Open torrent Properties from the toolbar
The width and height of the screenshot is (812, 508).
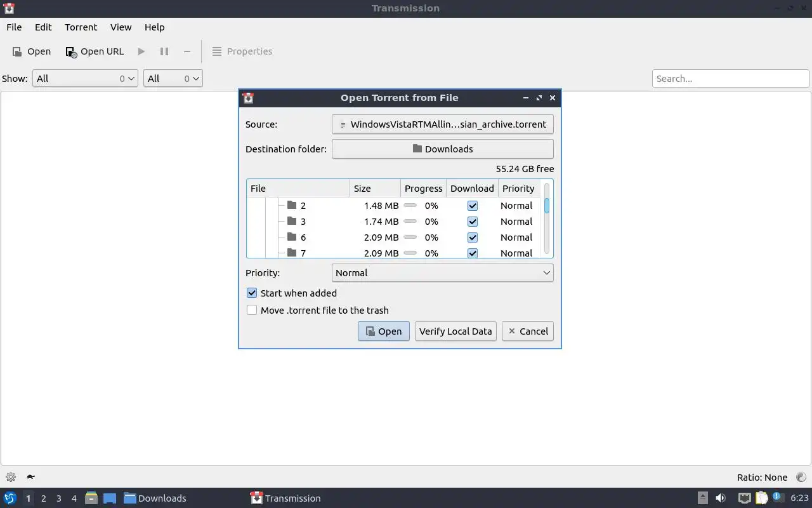(242, 51)
